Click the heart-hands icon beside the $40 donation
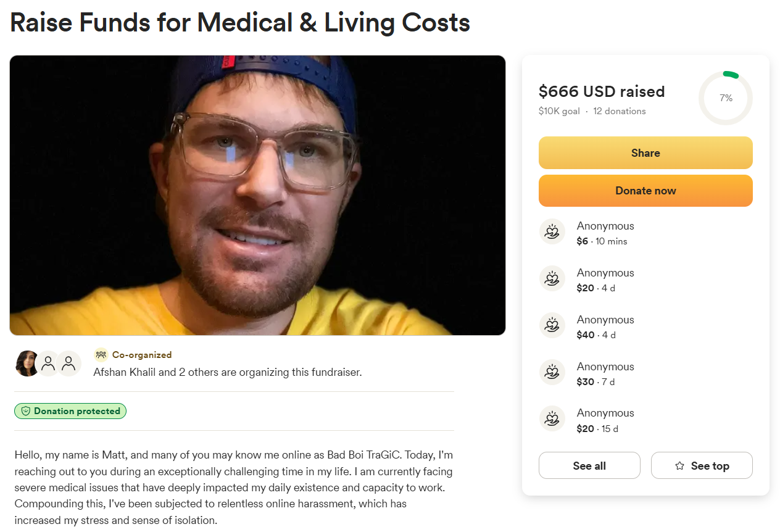Screen dimensions: 780x532 552,326
